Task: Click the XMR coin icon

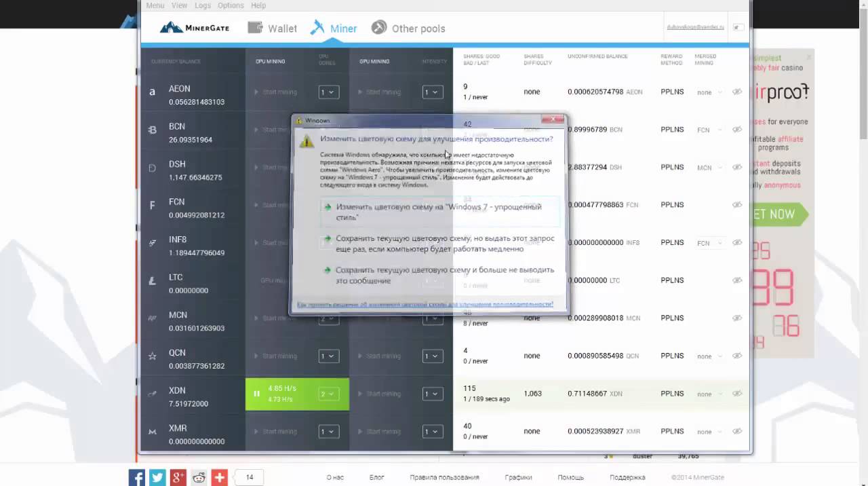Action: [153, 432]
